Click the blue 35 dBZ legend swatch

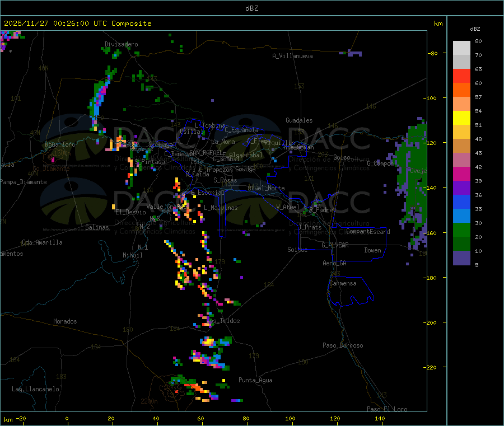click(x=461, y=202)
